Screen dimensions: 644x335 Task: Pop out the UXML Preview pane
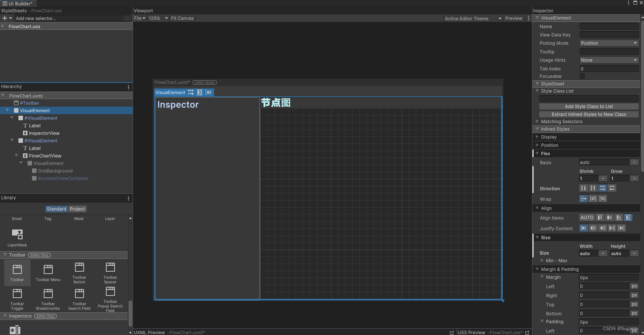pyautogui.click(x=452, y=332)
